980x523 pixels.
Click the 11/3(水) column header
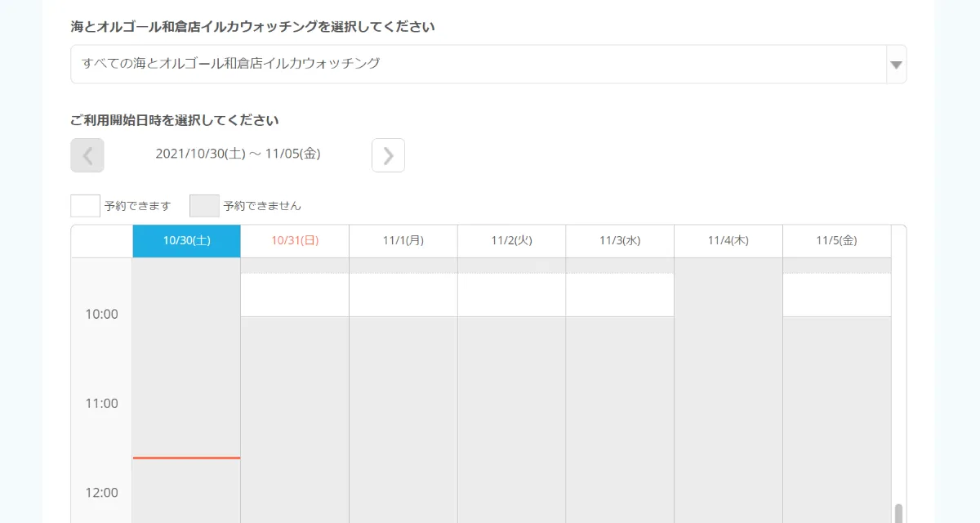tap(620, 240)
